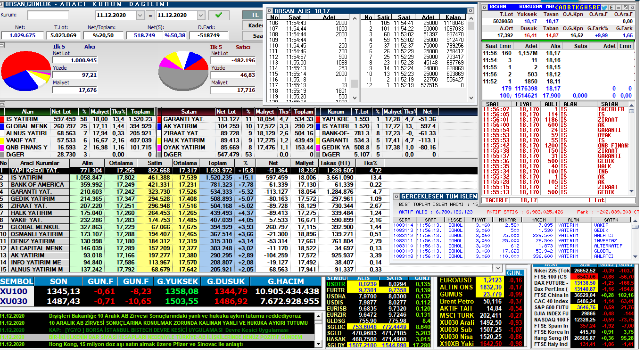The image size is (644, 362).
Task: Sort by Araci Kurumlar column header
Action: click(39, 163)
